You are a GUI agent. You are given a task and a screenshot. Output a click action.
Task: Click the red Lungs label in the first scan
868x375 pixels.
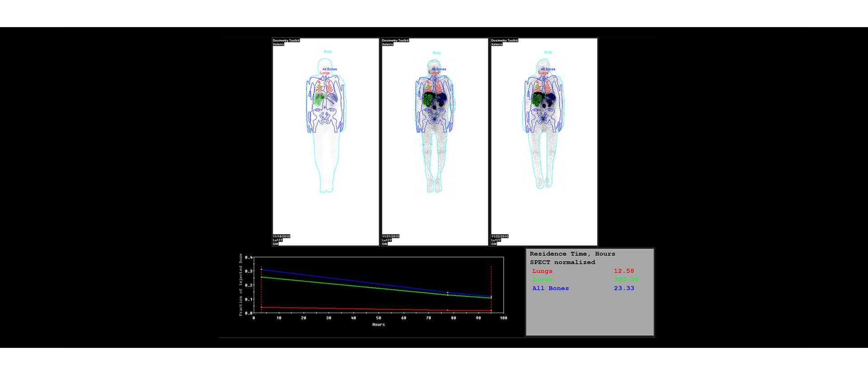point(325,73)
